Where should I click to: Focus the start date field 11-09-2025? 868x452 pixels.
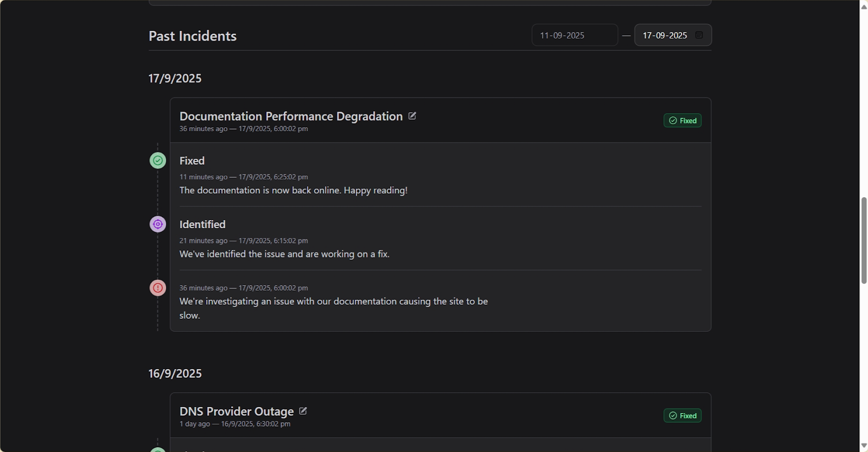574,35
